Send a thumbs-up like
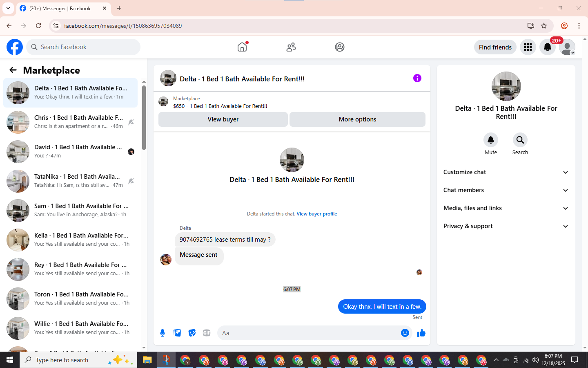Screen dimensions: 588x368 [x=421, y=333]
